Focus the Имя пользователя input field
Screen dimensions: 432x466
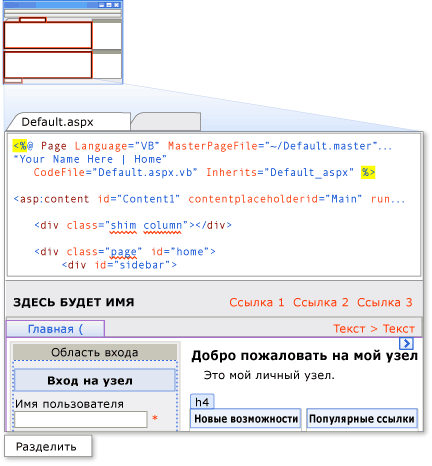81,419
